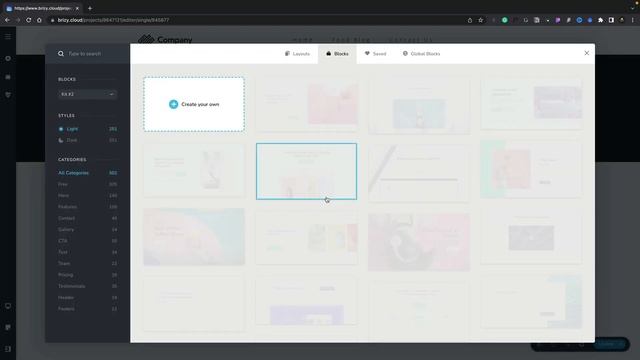Click the styling icon in Brizy sidebar
The height and width of the screenshot is (360, 640).
click(x=8, y=95)
